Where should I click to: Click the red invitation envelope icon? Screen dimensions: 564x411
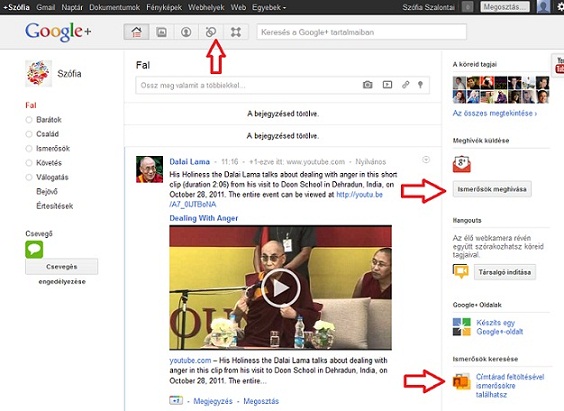pyautogui.click(x=461, y=164)
